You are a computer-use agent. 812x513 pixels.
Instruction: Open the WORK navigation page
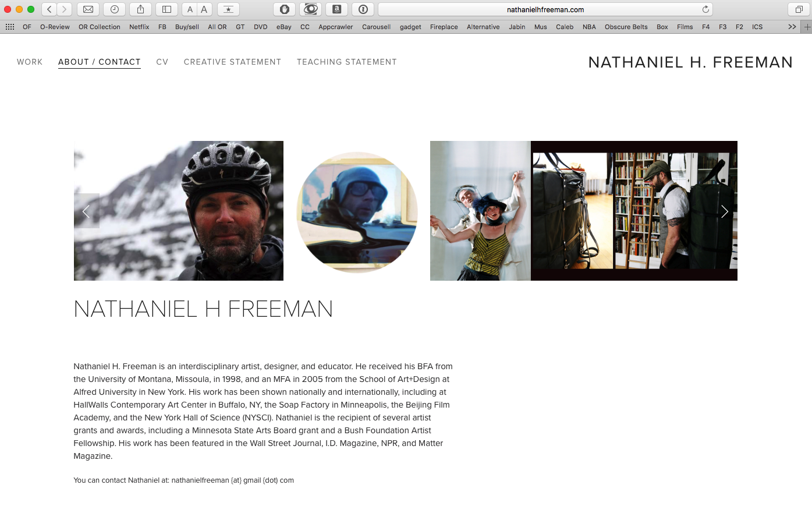(x=30, y=62)
